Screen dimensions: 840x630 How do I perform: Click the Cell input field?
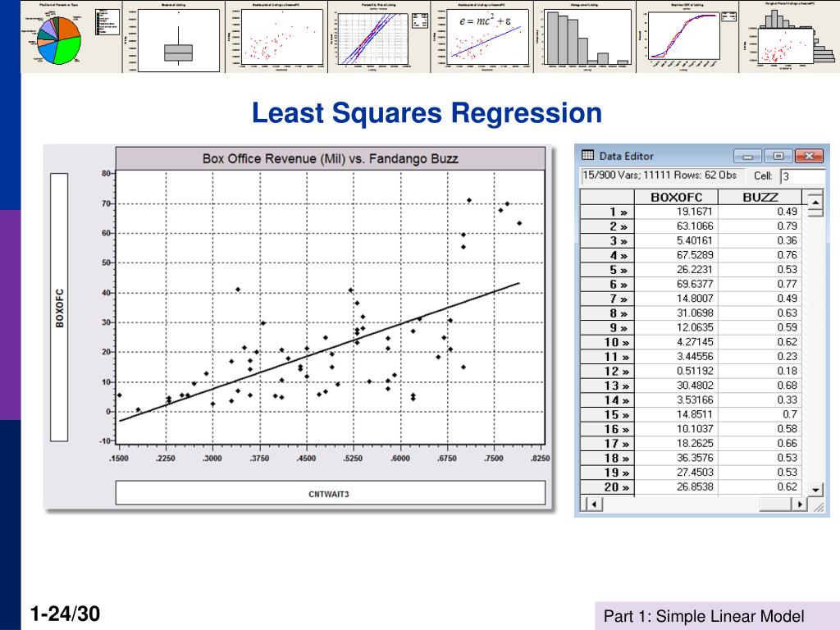click(x=802, y=176)
